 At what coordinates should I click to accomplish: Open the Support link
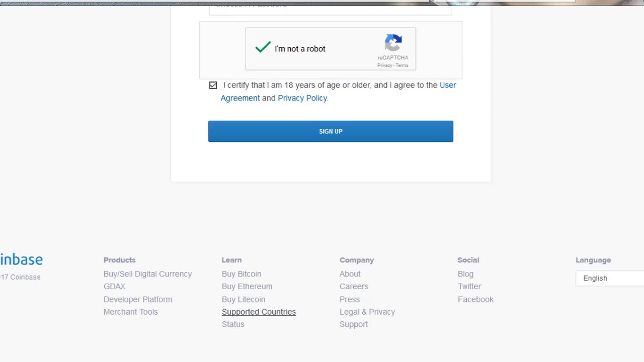point(354,324)
